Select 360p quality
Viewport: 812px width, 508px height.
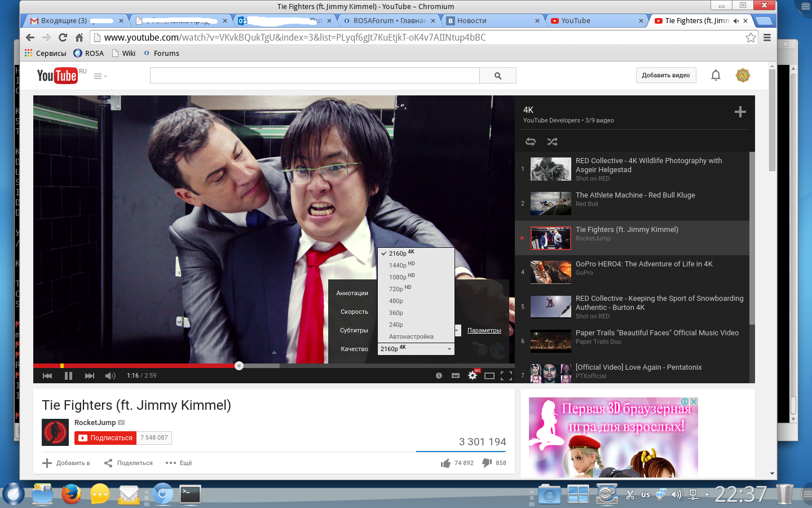point(416,313)
